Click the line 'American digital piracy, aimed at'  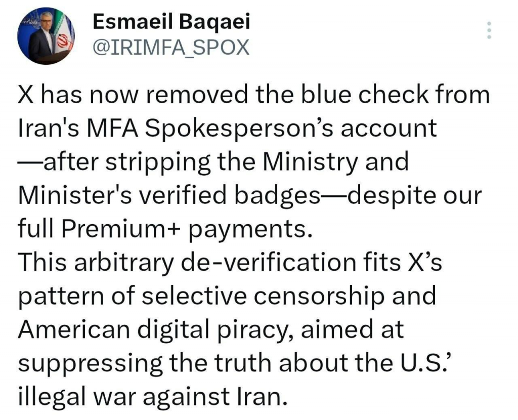point(211,329)
